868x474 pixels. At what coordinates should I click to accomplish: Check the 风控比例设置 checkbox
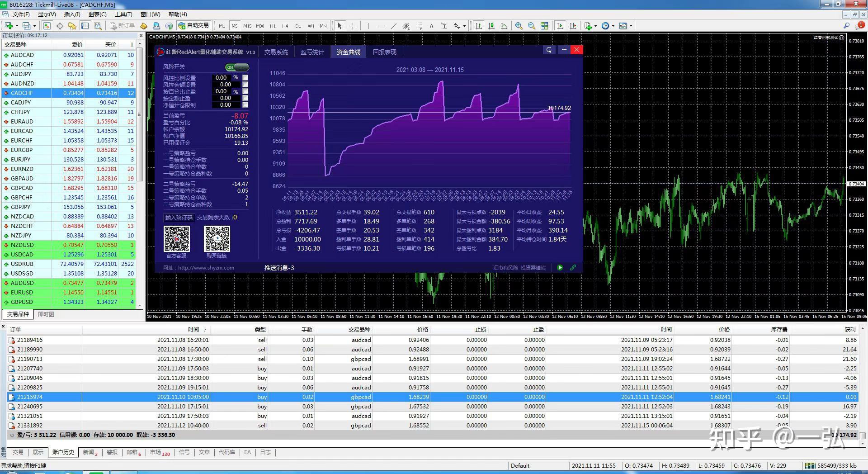tap(245, 78)
